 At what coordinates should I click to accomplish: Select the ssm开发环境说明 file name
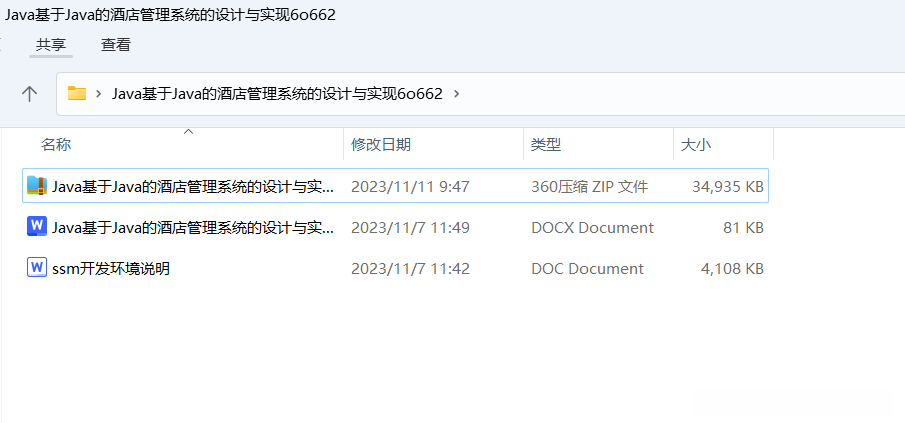coord(111,268)
